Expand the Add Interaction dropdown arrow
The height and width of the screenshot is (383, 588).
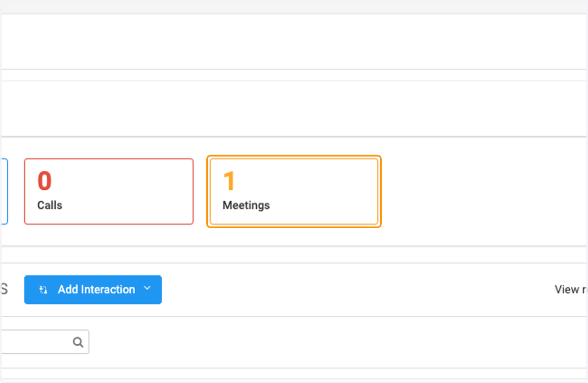pos(147,288)
